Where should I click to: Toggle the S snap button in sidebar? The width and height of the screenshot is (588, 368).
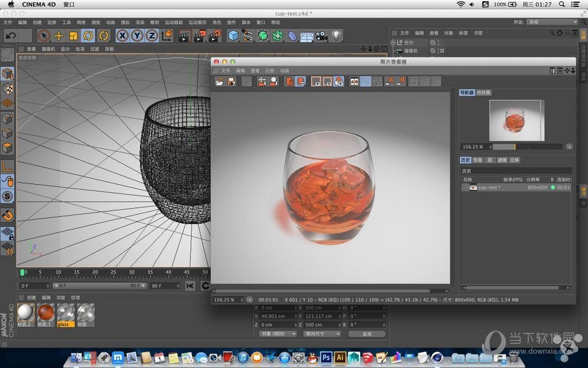coord(7,196)
